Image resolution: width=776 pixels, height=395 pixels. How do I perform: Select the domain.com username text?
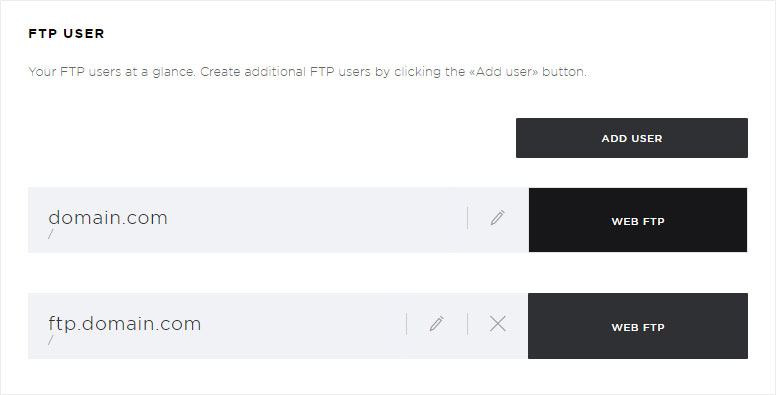click(x=108, y=218)
